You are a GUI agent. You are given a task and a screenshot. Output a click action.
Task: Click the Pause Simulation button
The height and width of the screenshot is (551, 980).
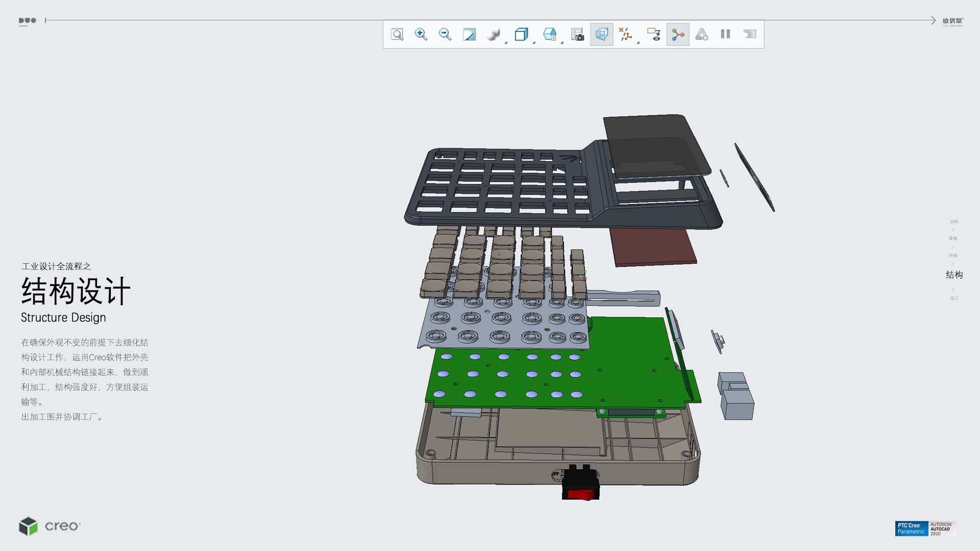[x=725, y=34]
